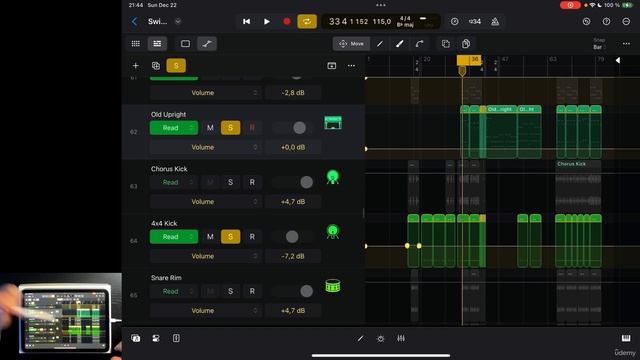This screenshot has height=360, width=640.
Task: Open the mixer faders icon bottom bar
Action: pyautogui.click(x=401, y=338)
